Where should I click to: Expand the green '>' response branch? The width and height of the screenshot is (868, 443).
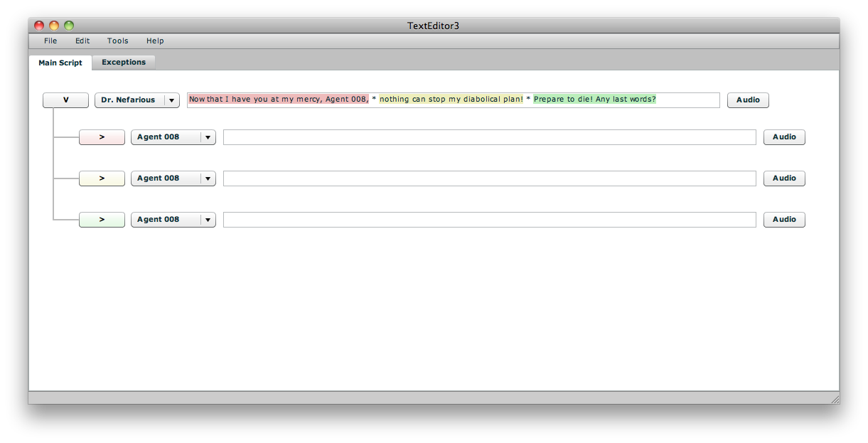click(x=102, y=220)
